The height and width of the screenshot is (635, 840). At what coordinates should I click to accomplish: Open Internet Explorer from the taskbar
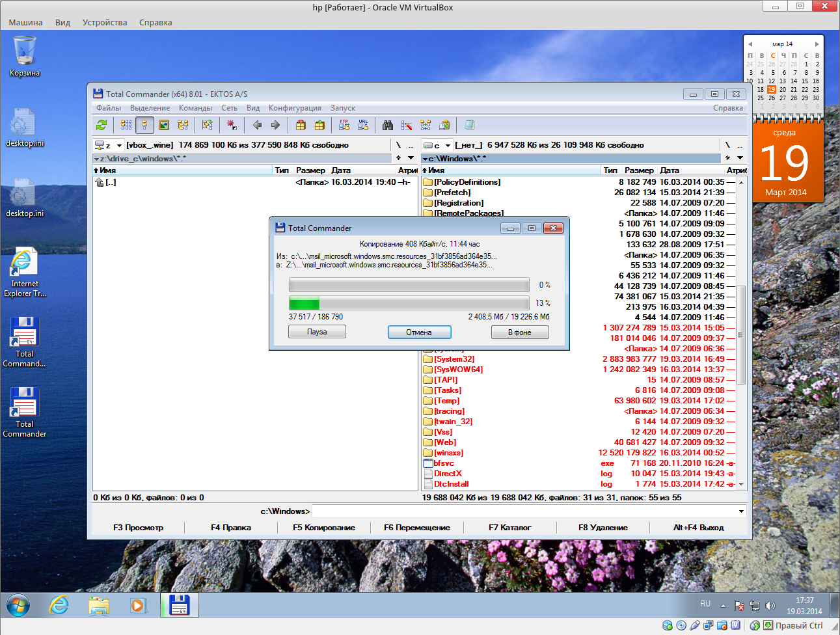(59, 605)
